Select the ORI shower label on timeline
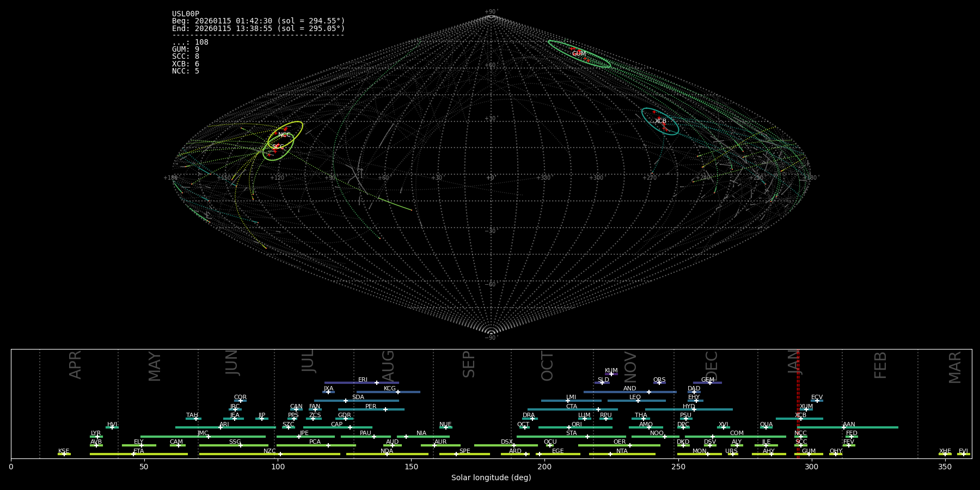The image size is (980, 490). pyautogui.click(x=577, y=425)
